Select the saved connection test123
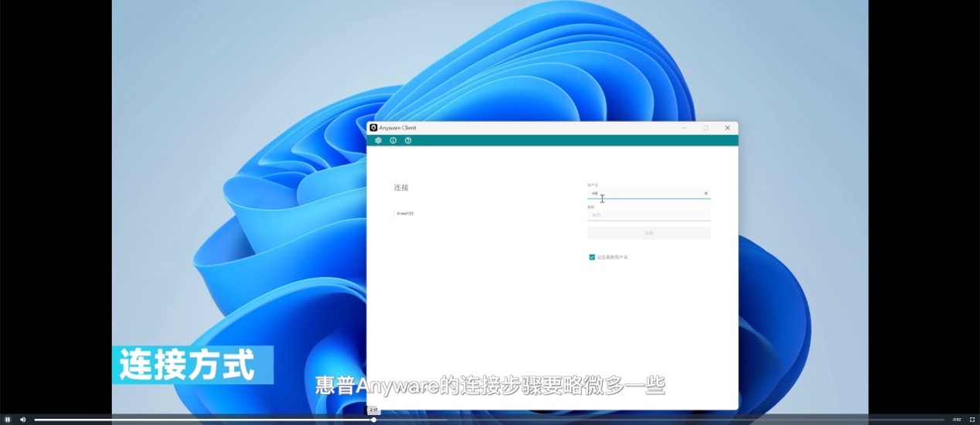Screen dimensions: 980x425 405,213
